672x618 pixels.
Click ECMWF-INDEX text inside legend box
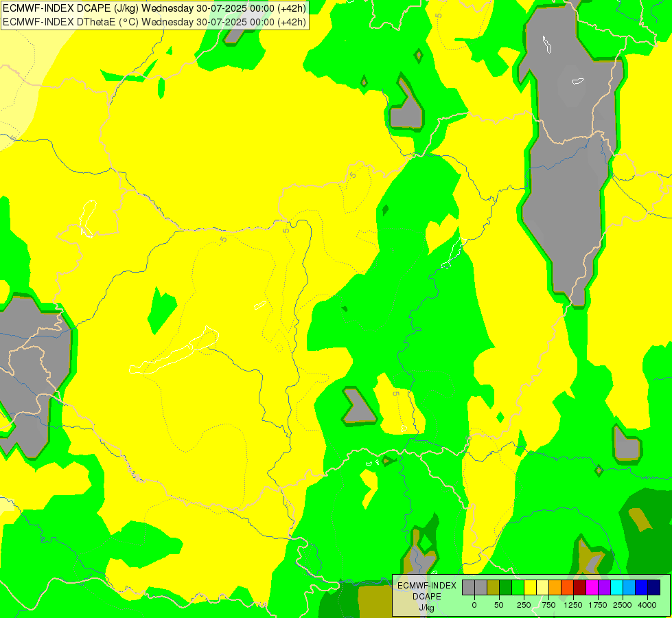coord(427,586)
